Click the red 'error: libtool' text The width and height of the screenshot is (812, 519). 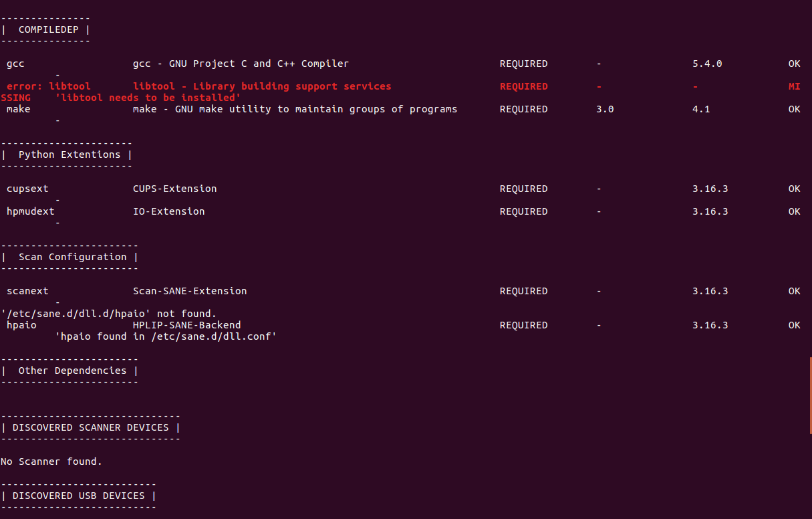click(49, 86)
